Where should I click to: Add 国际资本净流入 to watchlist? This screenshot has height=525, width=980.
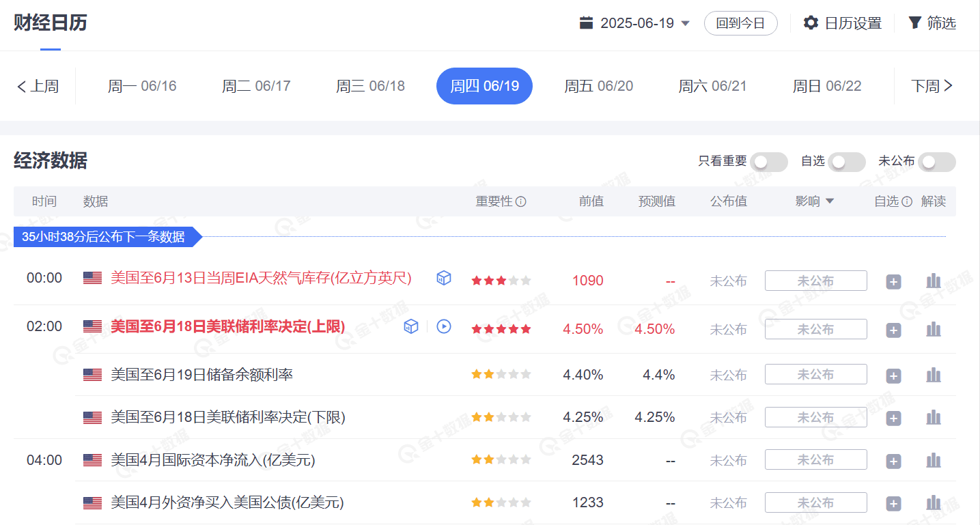click(x=893, y=462)
